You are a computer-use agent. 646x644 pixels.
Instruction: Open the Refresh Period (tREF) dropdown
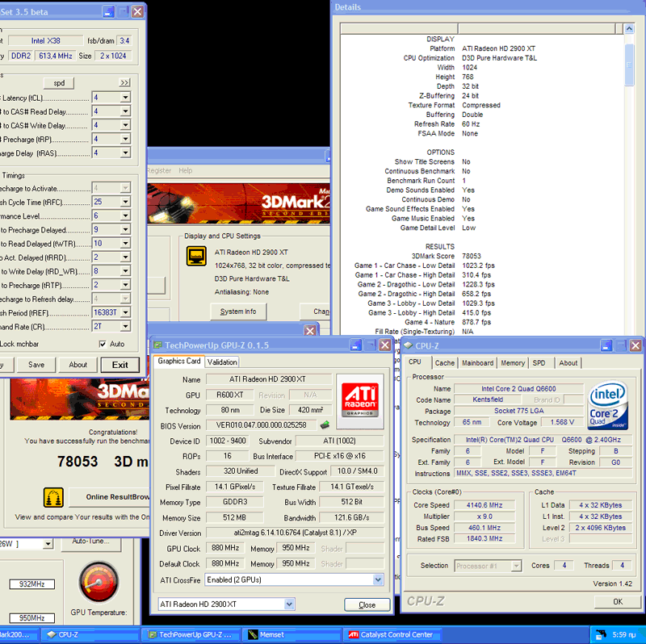(125, 312)
